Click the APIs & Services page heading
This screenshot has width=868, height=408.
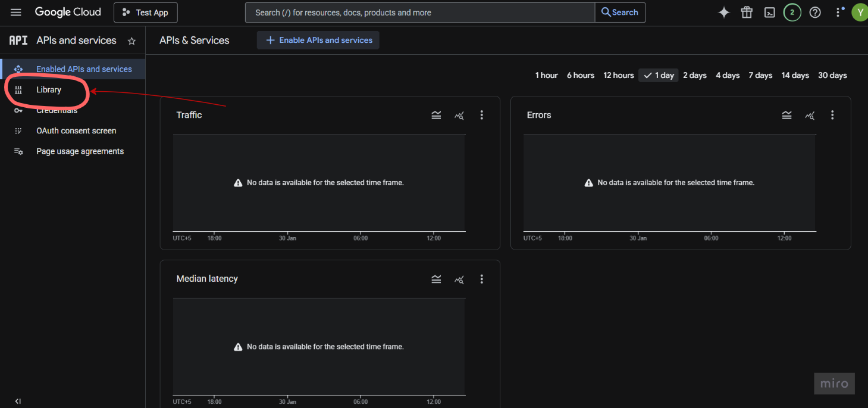pos(195,41)
